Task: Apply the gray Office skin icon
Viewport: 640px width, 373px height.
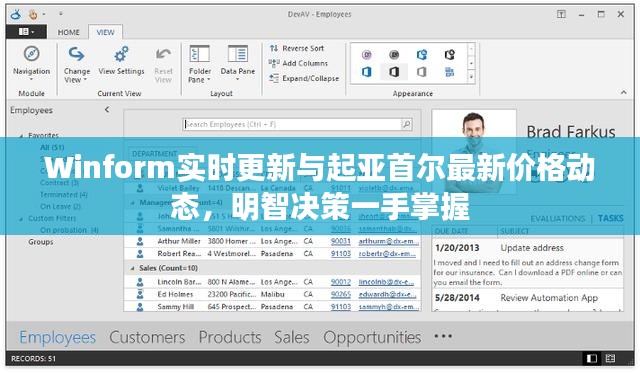Action: click(422, 72)
